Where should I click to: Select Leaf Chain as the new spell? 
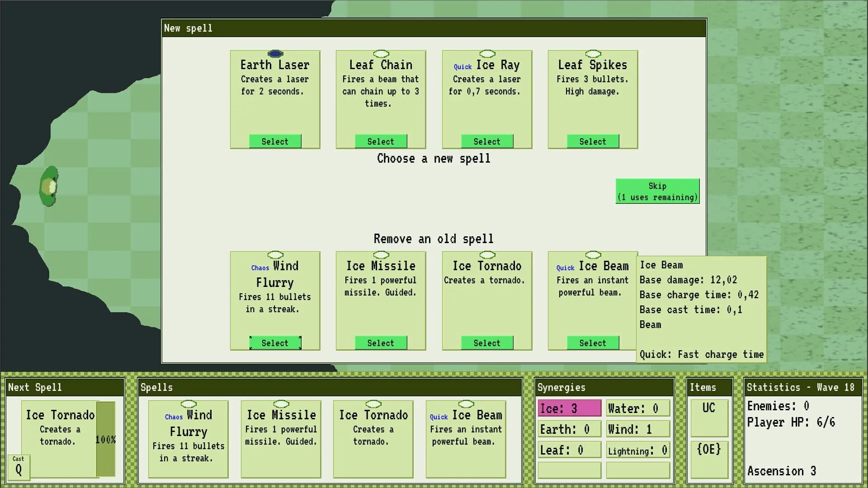tap(381, 141)
